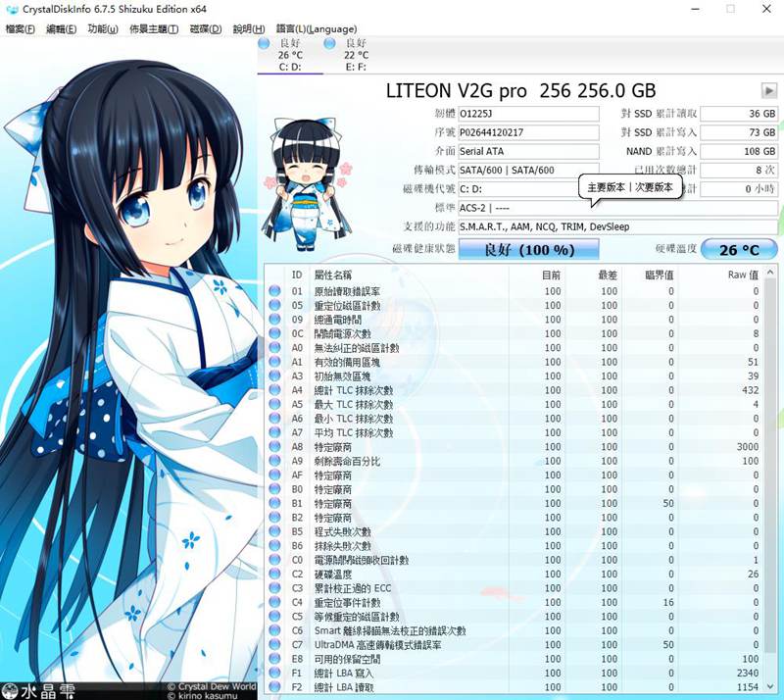Click the status orb for E8 可用的保留空間
Image resolution: width=784 pixels, height=700 pixels.
point(274,659)
